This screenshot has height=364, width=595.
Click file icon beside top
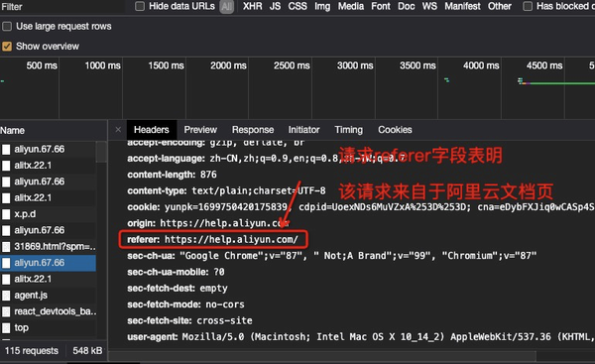[6, 328]
